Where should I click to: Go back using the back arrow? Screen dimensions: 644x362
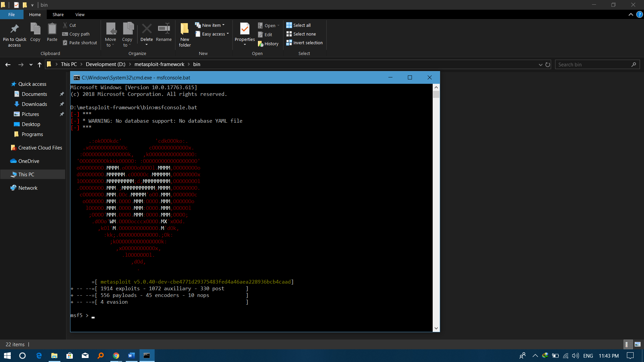(x=8, y=64)
